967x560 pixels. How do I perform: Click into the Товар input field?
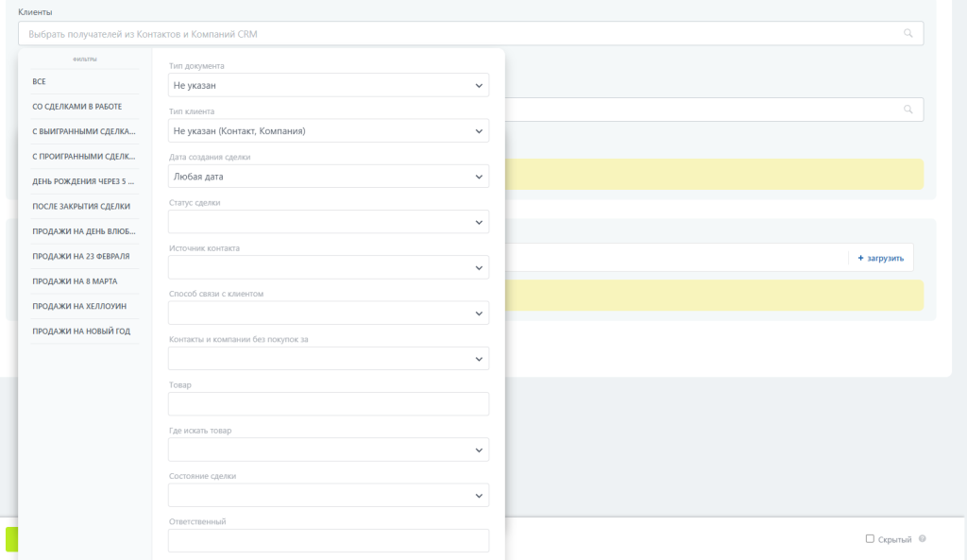(x=328, y=404)
